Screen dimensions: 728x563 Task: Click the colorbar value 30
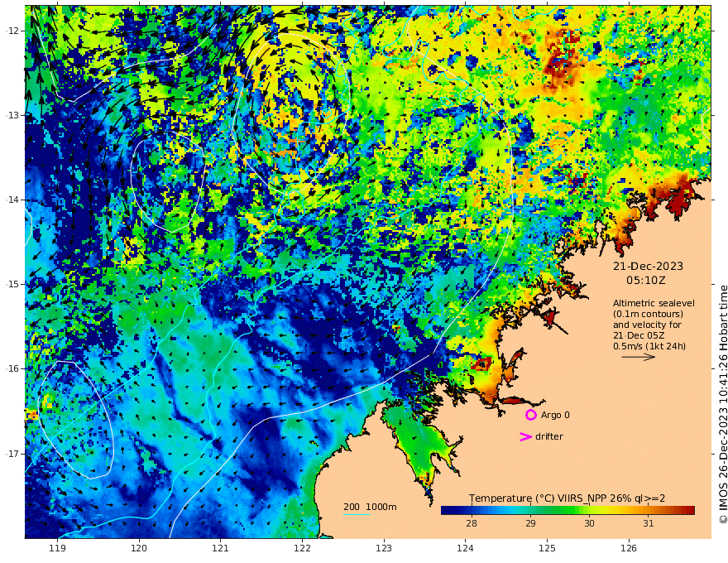[589, 523]
